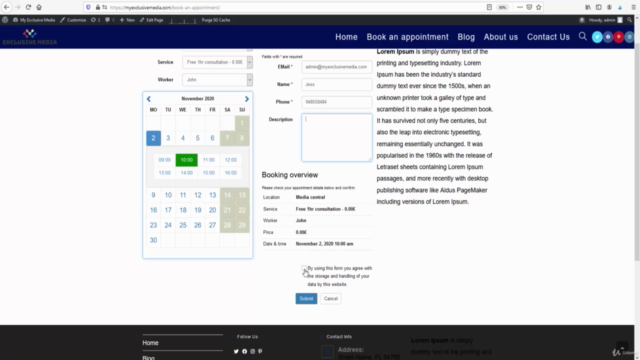640x360 pixels.
Task: Open the About us menu item
Action: (x=501, y=37)
